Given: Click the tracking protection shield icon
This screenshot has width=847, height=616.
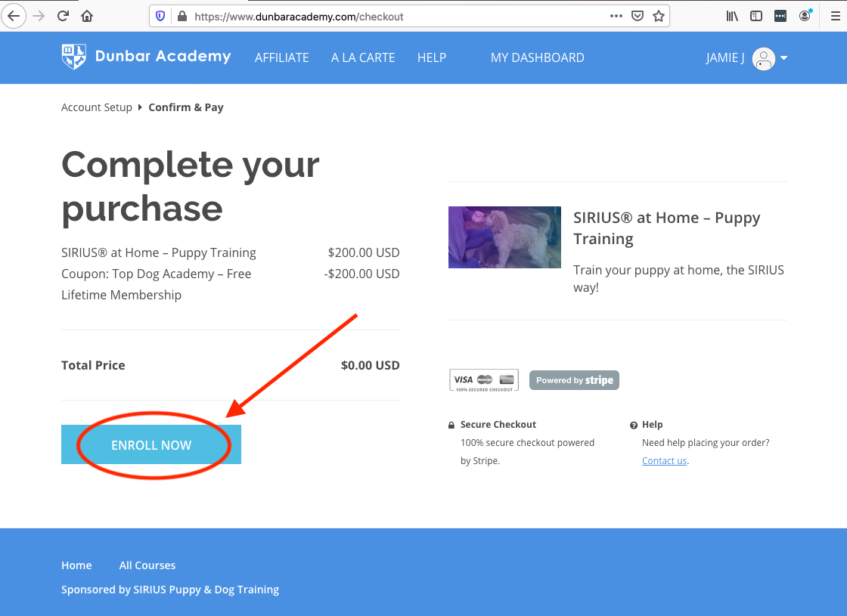Looking at the screenshot, I should tap(160, 16).
